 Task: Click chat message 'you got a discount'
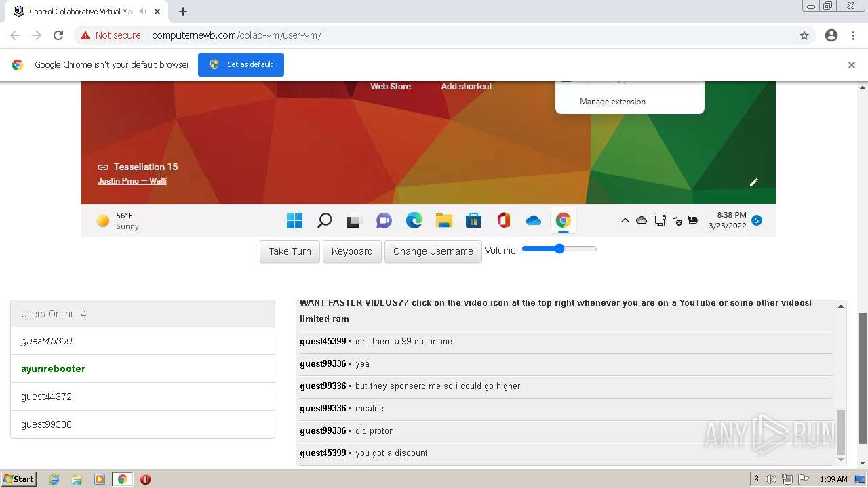391,453
